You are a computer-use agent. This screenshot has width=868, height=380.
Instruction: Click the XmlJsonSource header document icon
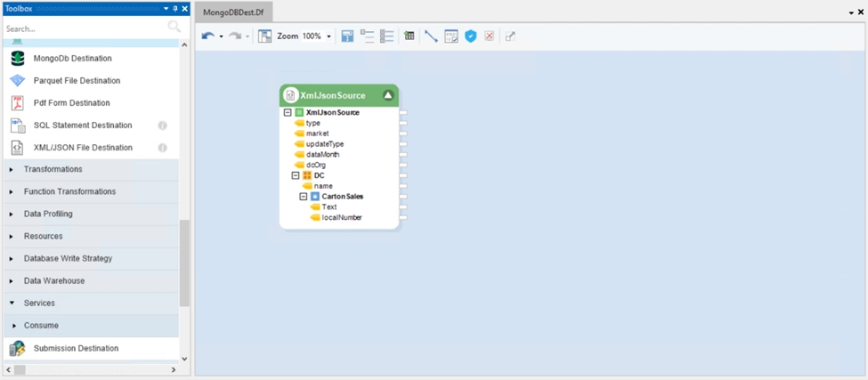[x=290, y=95]
